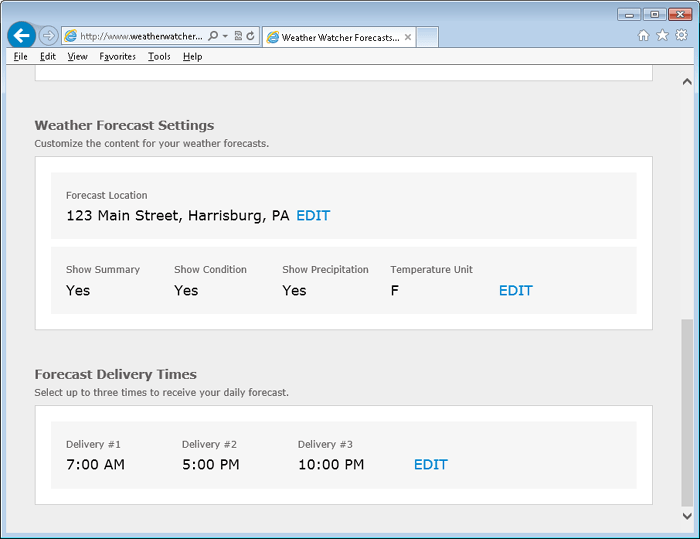Click the Refresh icon in address bar
This screenshot has height=539, width=700.
250,36
